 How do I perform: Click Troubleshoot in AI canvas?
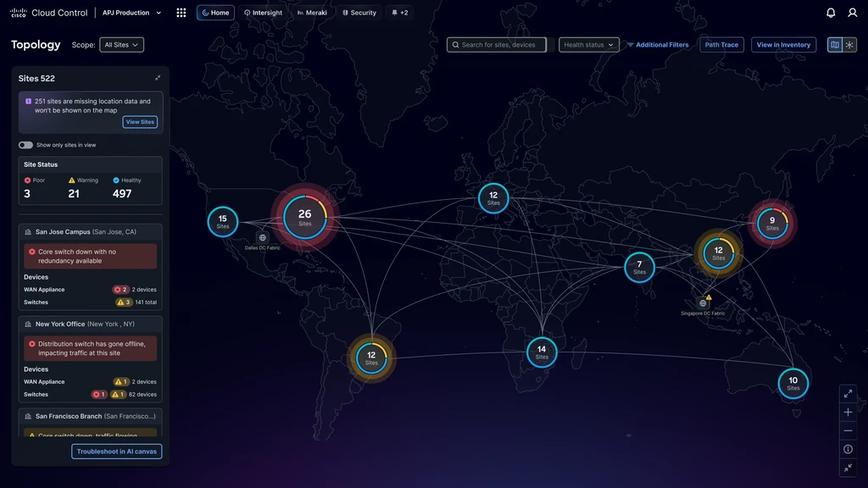point(116,452)
